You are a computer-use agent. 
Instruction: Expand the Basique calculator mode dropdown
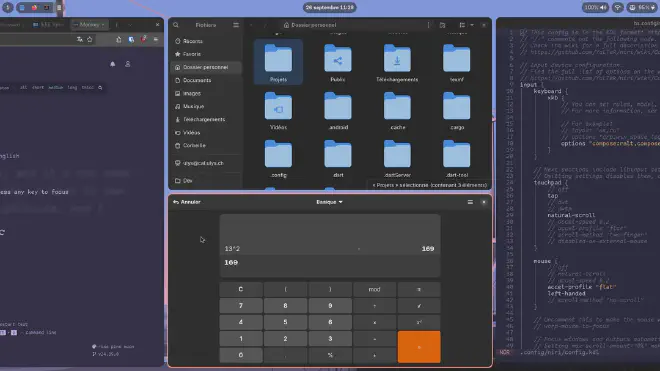click(329, 202)
